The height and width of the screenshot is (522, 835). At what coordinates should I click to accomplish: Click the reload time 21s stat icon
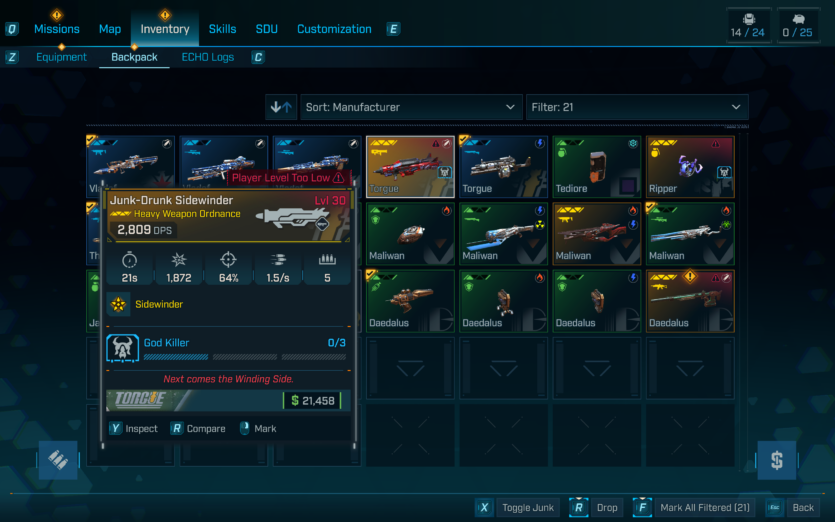pos(129,260)
